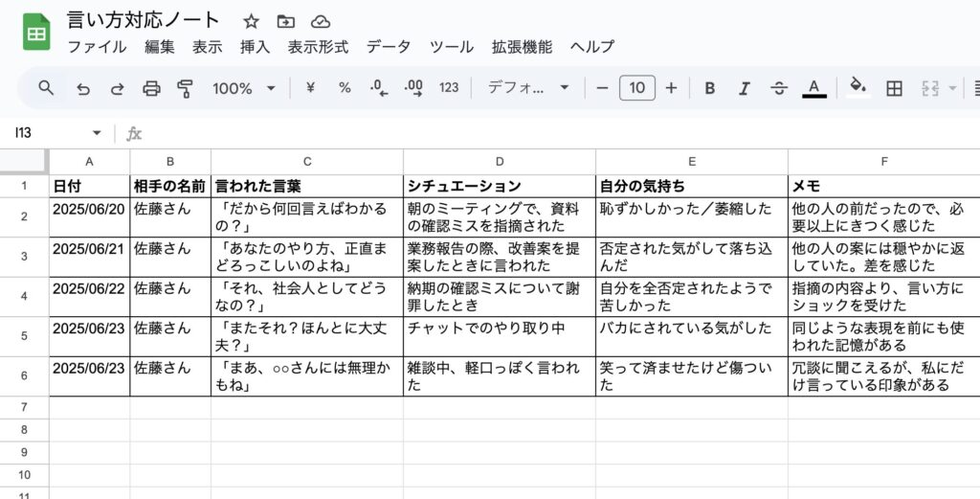The image size is (980, 499).
Task: Open the データ menu
Action: click(389, 47)
